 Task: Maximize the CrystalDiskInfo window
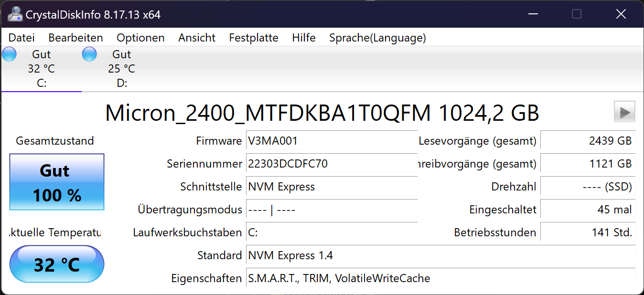pyautogui.click(x=577, y=14)
